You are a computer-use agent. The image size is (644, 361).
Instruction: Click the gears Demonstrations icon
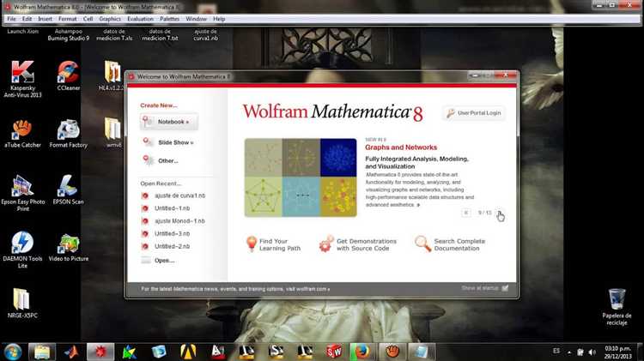(326, 244)
